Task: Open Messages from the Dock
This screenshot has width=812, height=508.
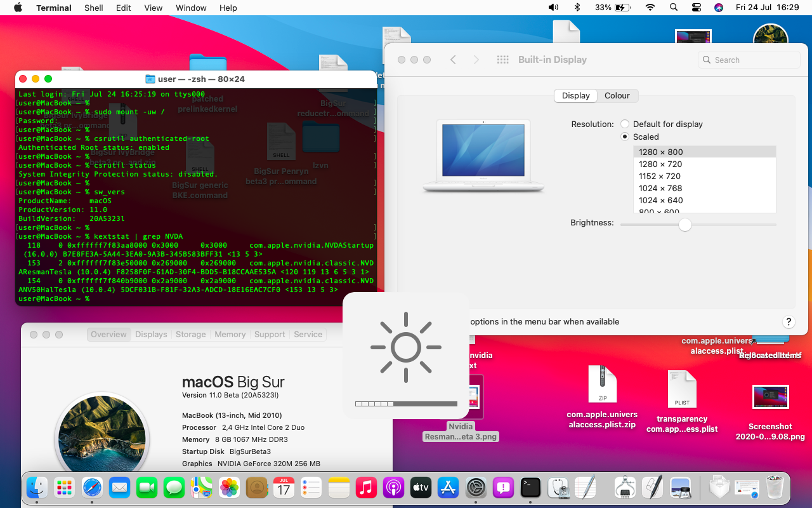Action: click(174, 488)
